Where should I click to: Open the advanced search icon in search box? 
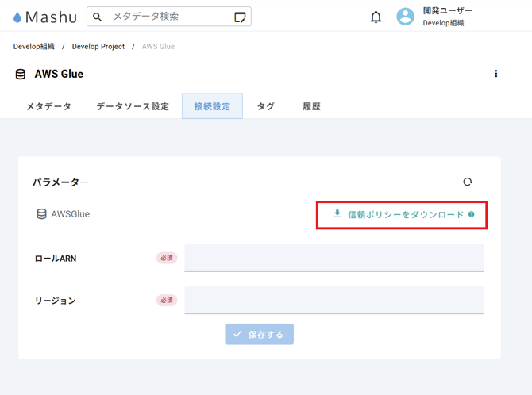pos(240,17)
